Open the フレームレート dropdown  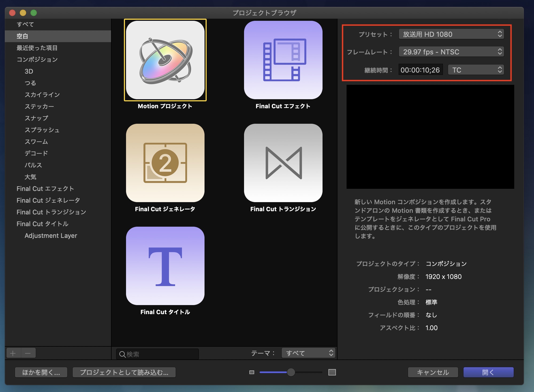tap(451, 52)
